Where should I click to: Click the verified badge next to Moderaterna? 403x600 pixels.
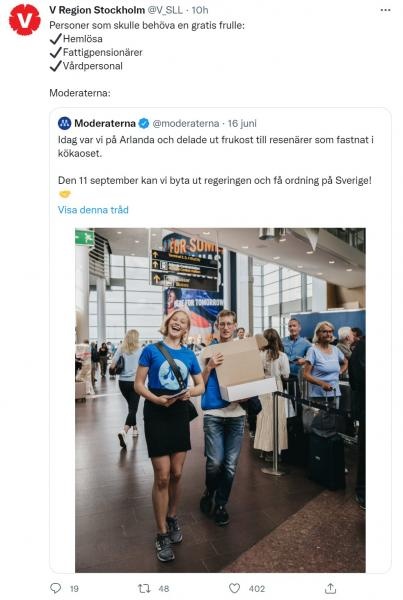pyautogui.click(x=144, y=123)
